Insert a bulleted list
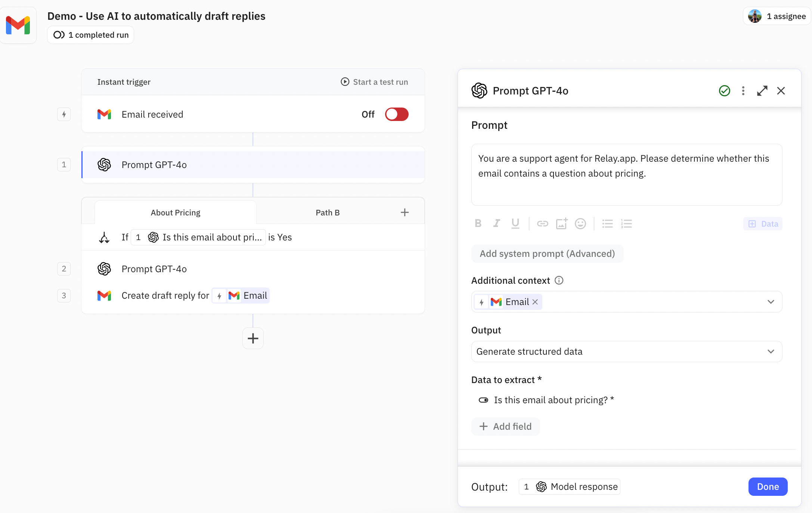 (x=608, y=224)
